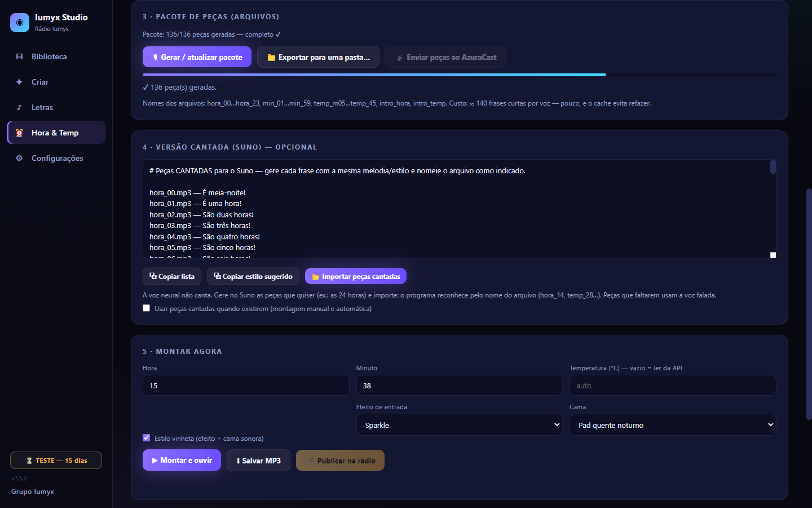Viewport: 812px width, 508px height.
Task: Select the Hora & Temp sidebar item
Action: pyautogui.click(x=56, y=133)
